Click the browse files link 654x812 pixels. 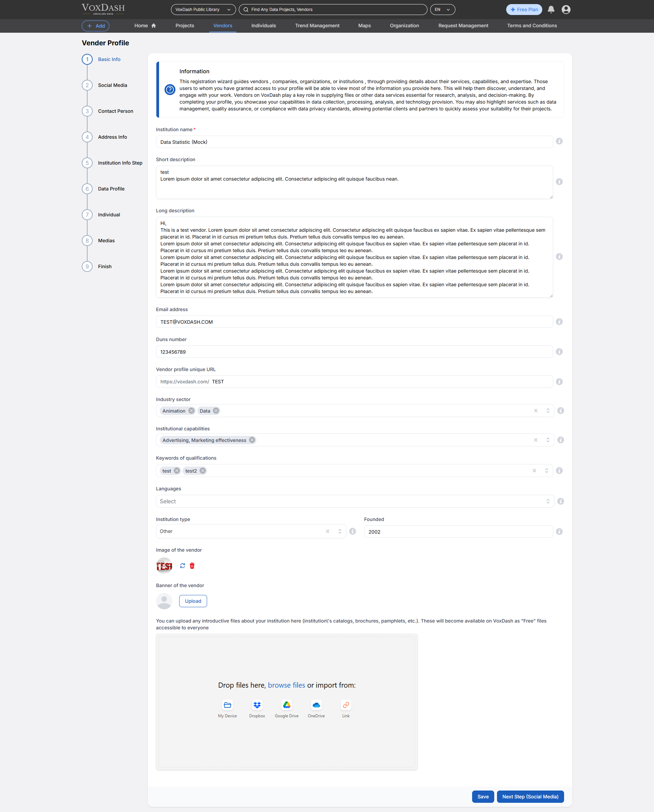point(286,685)
